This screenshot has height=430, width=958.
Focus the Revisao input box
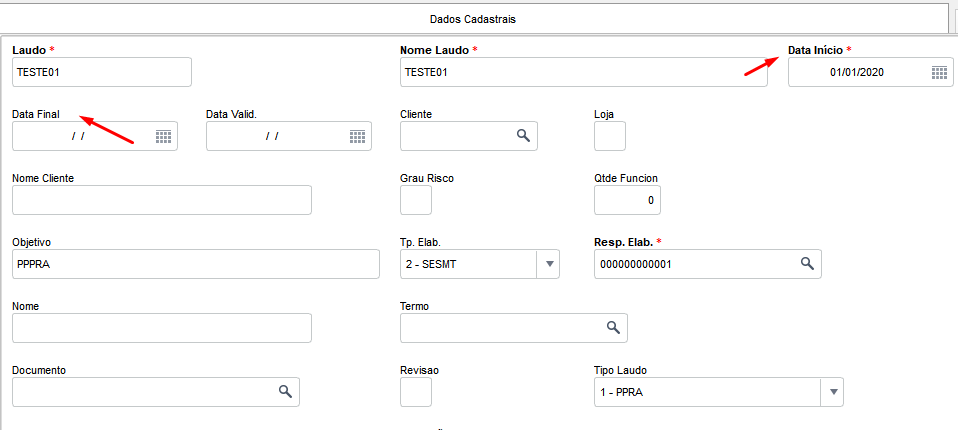[416, 392]
